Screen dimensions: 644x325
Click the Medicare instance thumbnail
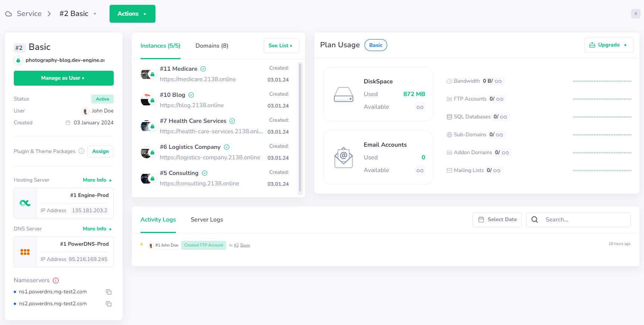146,74
